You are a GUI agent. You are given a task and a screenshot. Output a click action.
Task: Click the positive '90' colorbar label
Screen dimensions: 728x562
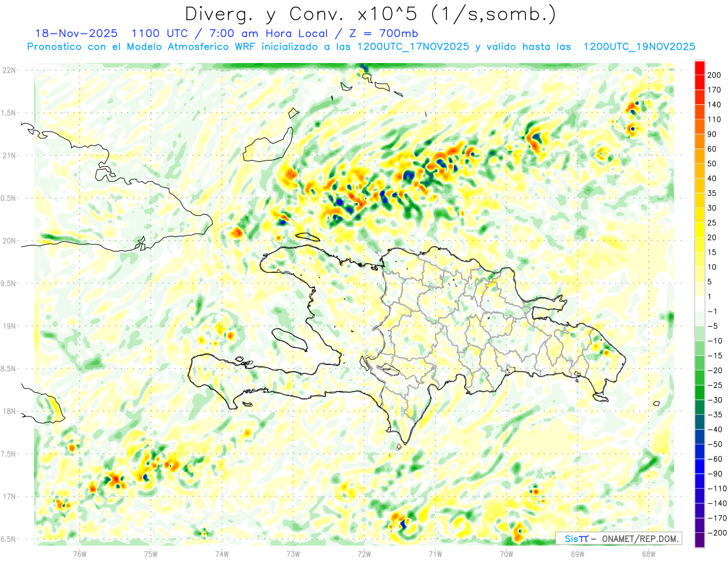click(x=712, y=134)
